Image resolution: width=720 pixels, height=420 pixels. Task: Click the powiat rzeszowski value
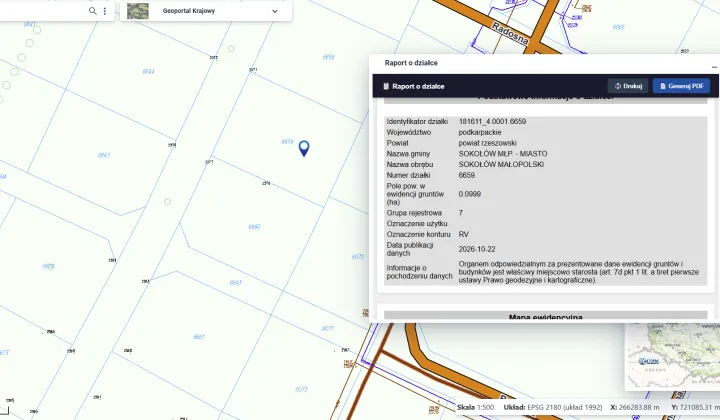[x=487, y=143]
